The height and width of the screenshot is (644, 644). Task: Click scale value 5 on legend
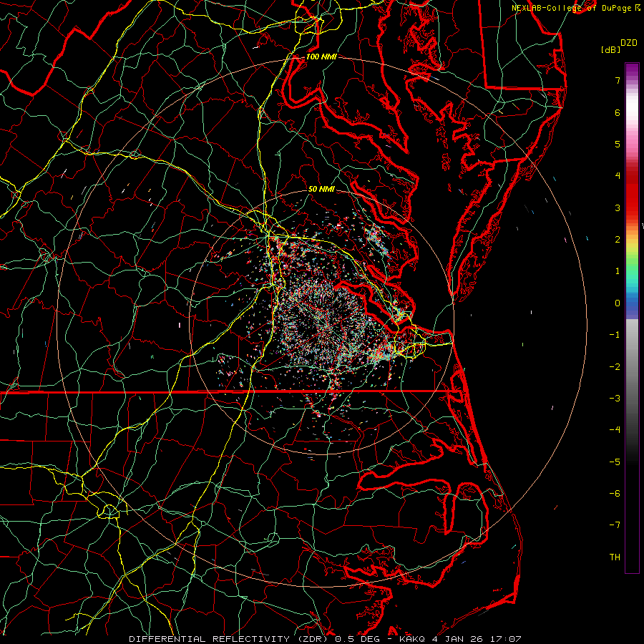pyautogui.click(x=618, y=144)
